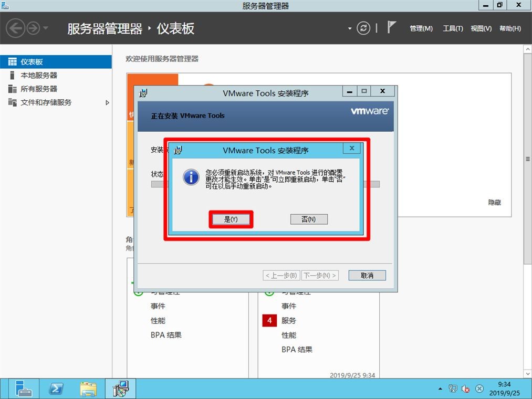This screenshot has width=532, height=399.
Task: Open the 管理(M) menu
Action: click(x=421, y=28)
